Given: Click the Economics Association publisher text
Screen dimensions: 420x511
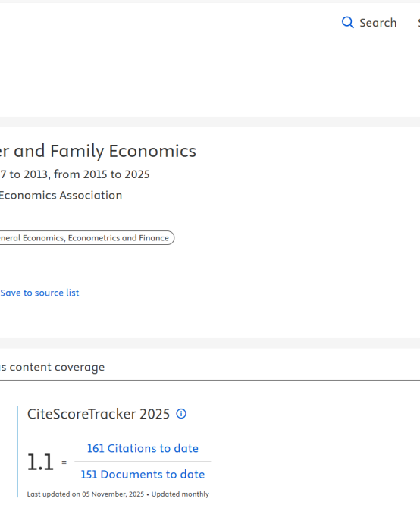Looking at the screenshot, I should (61, 195).
